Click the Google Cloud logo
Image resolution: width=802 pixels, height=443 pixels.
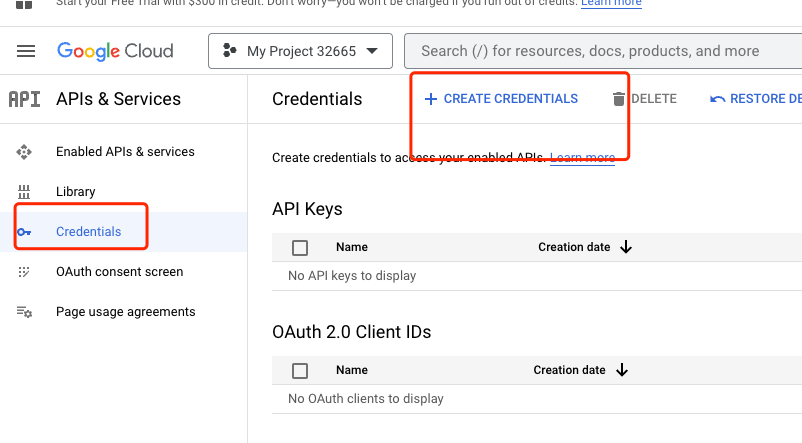point(115,51)
